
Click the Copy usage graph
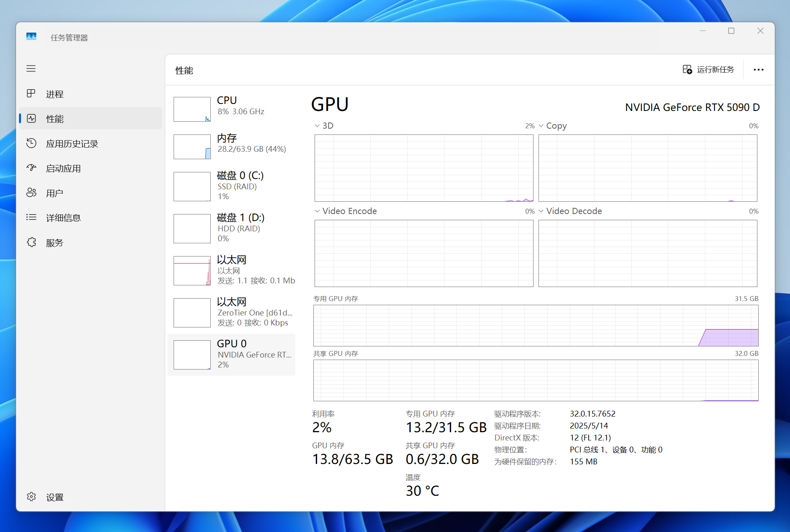pyautogui.click(x=648, y=168)
